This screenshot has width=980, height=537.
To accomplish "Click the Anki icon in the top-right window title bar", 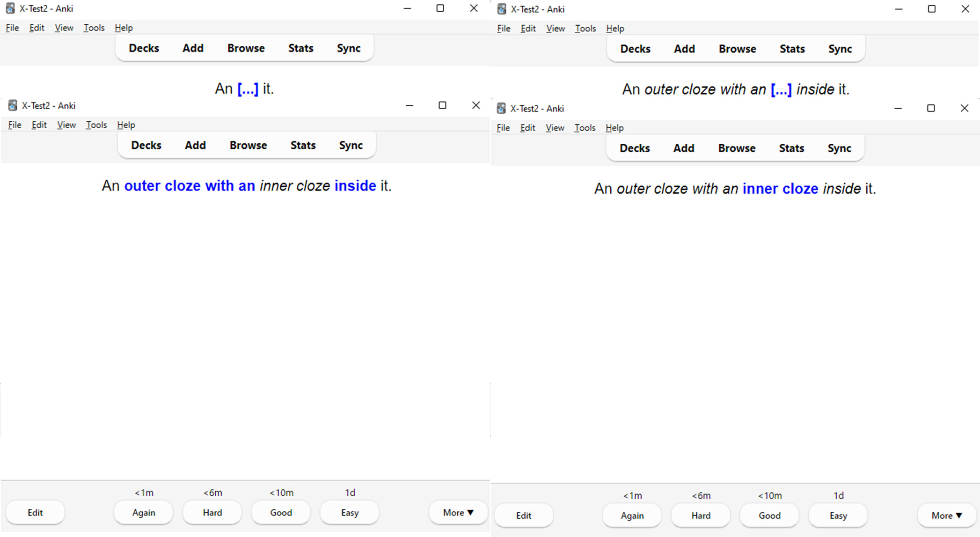I will [502, 9].
